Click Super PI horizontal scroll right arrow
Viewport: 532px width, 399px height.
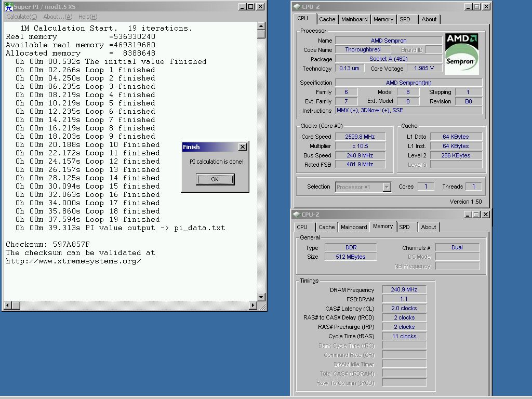click(253, 305)
